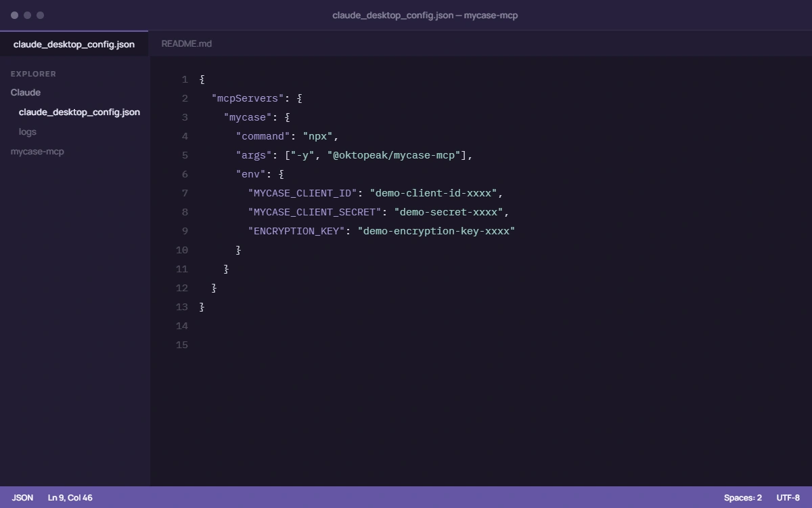Viewport: 812px width, 508px height.
Task: Click the "npx" value on line 4
Action: click(x=317, y=136)
